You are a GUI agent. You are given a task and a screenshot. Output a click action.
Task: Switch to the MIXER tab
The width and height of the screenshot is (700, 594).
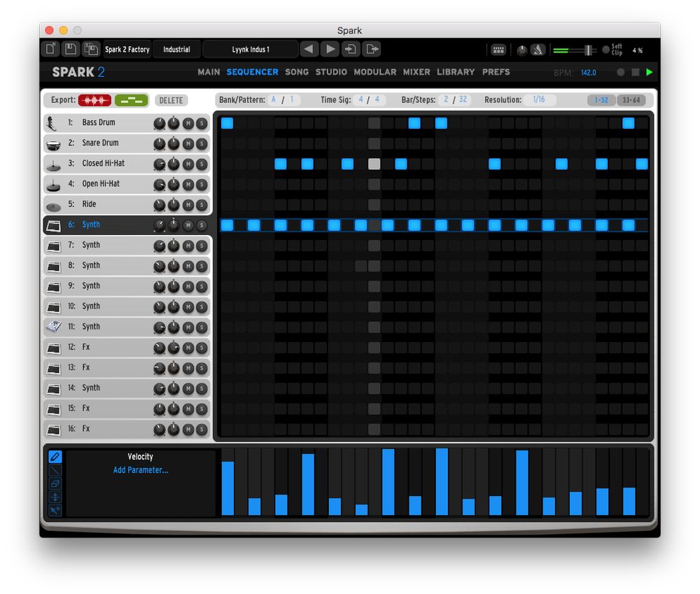click(416, 72)
